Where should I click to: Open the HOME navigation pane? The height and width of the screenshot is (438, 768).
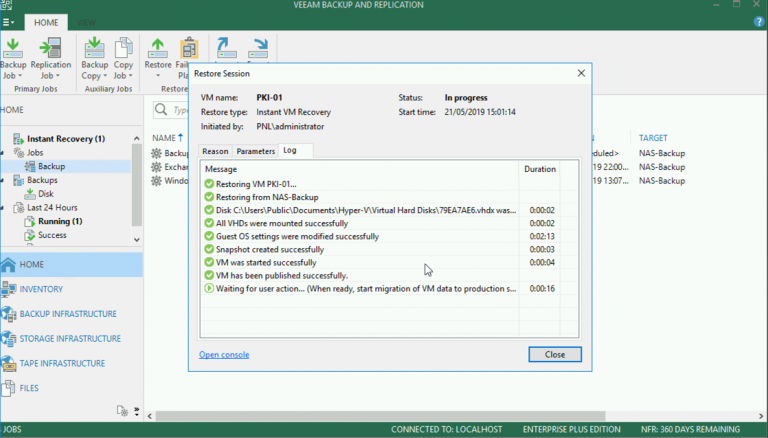[72, 265]
